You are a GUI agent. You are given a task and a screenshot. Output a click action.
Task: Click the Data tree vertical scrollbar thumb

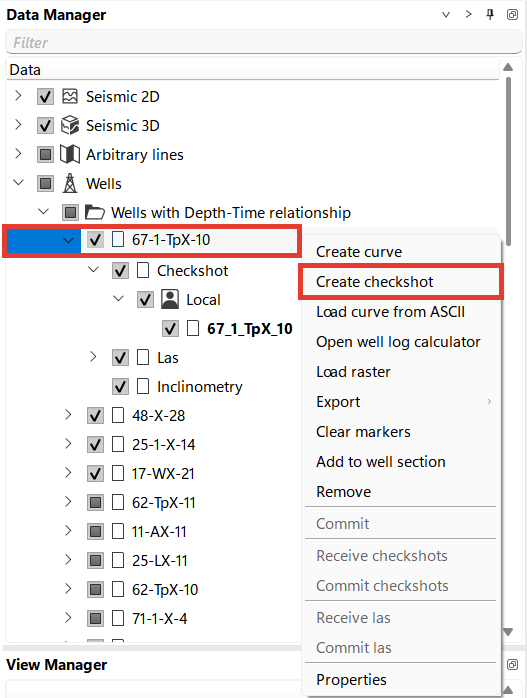pyautogui.click(x=508, y=160)
